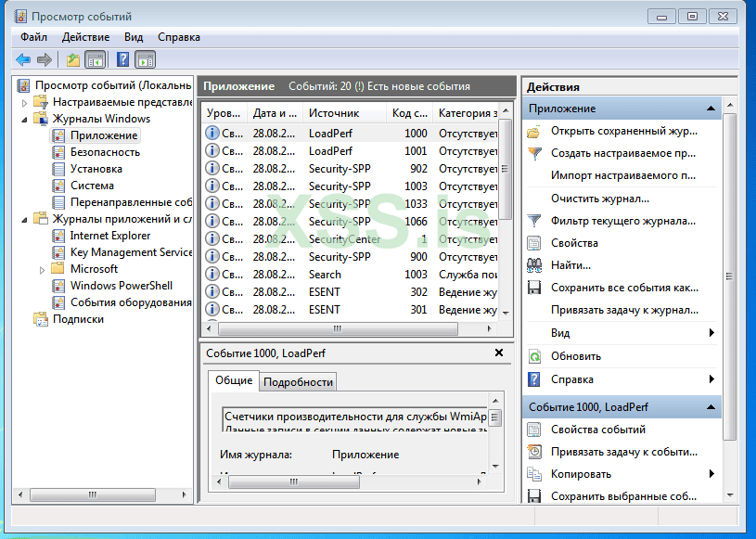Viewport: 756px width, 539px height.
Task: Collapse the 'Журналы Windows' tree node
Action: [24, 120]
